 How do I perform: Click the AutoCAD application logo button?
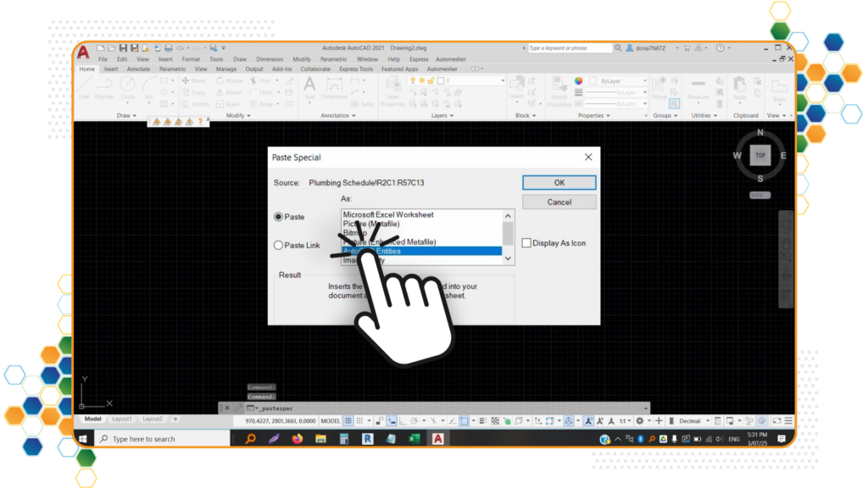click(x=84, y=52)
